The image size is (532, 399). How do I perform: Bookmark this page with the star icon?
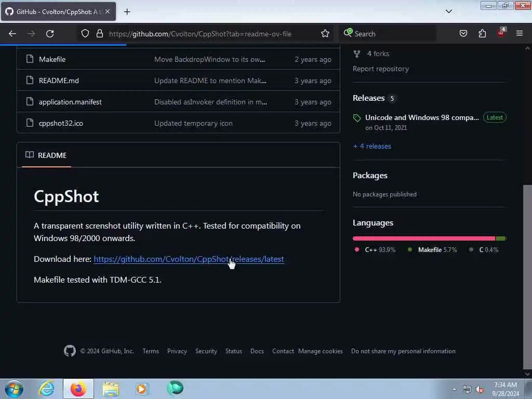[325, 34]
